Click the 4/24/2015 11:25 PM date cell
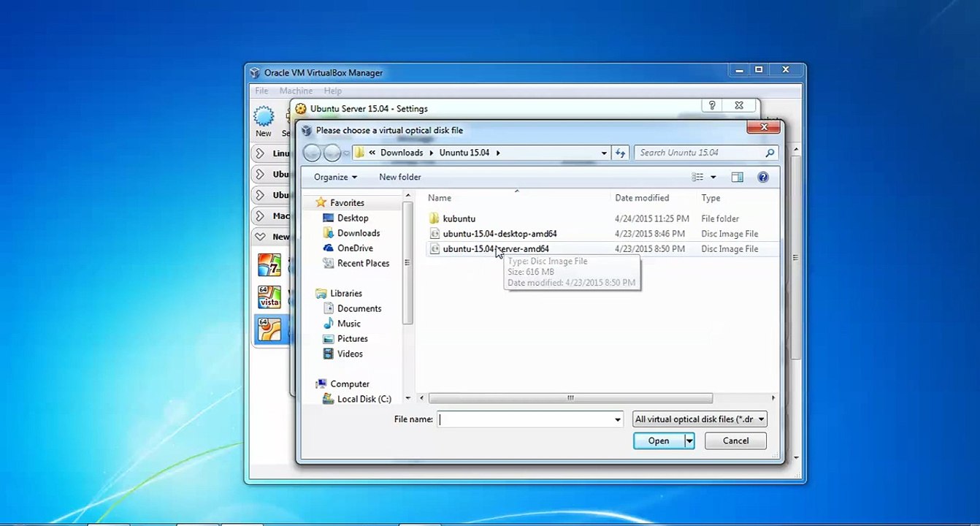 [x=652, y=218]
